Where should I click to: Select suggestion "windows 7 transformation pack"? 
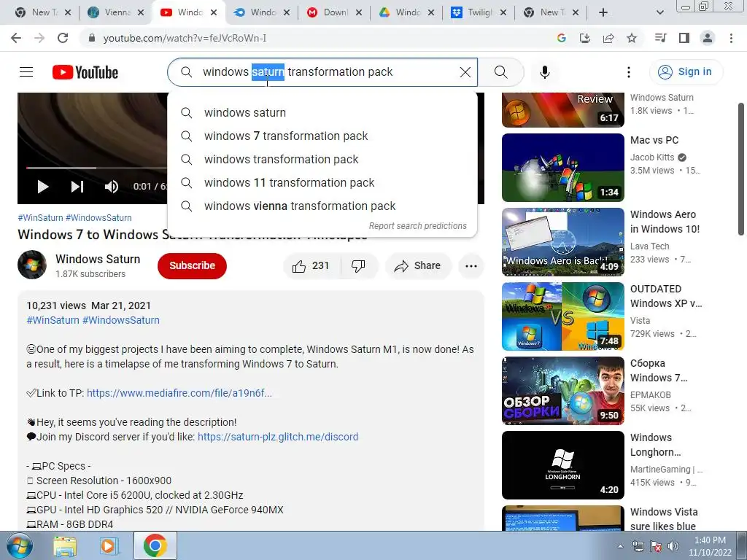322,136
